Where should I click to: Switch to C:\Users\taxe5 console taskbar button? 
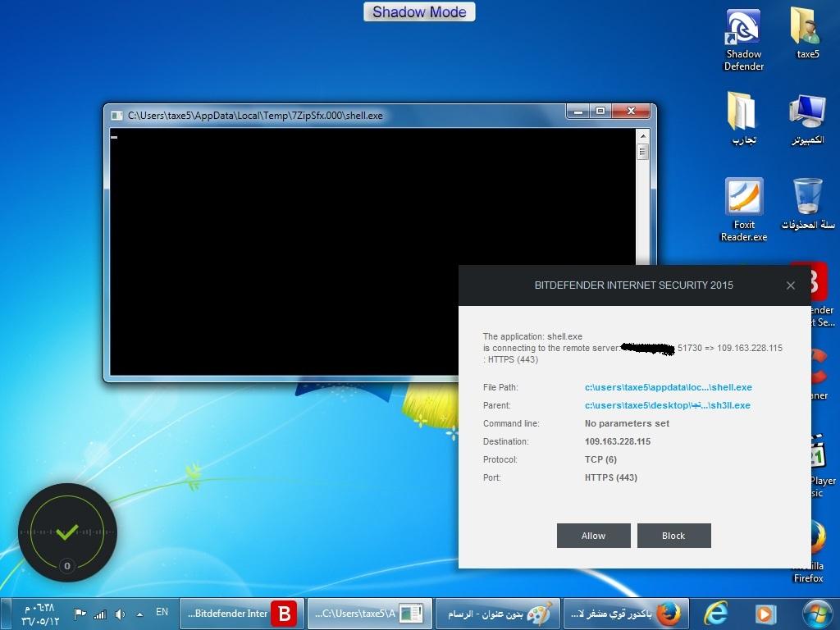pos(370,614)
